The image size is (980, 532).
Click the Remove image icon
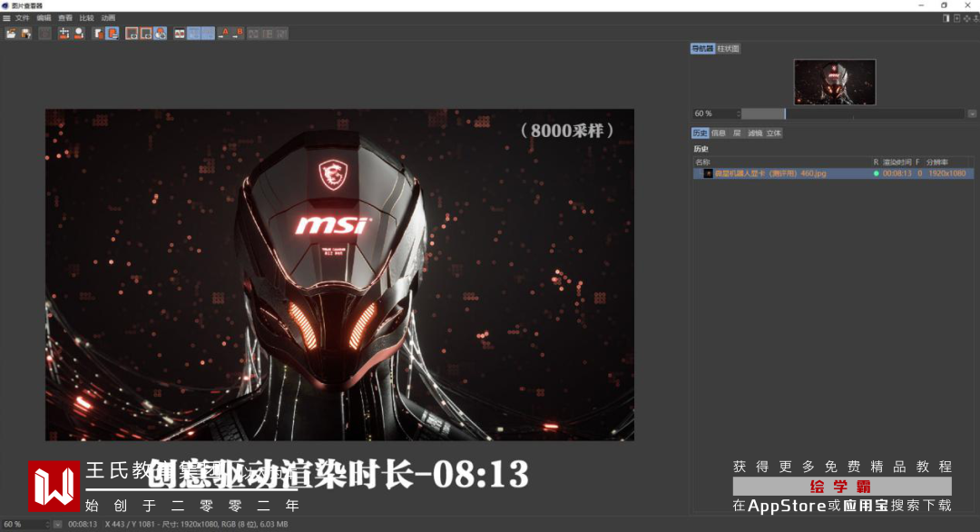pyautogui.click(x=79, y=34)
